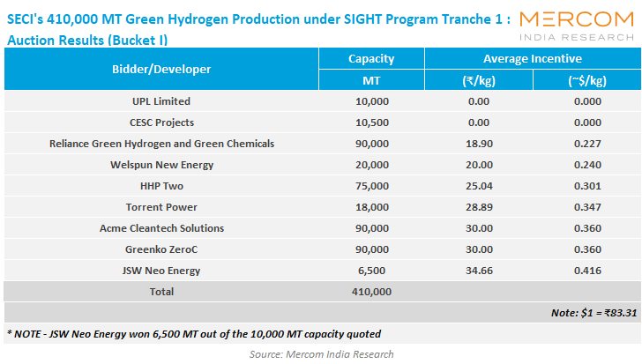This screenshot has width=642, height=364.
Task: Select the HHP Two bidder cell
Action: click(161, 186)
